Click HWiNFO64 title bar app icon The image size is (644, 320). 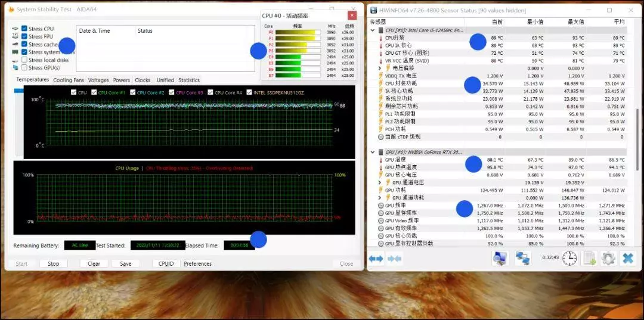374,10
